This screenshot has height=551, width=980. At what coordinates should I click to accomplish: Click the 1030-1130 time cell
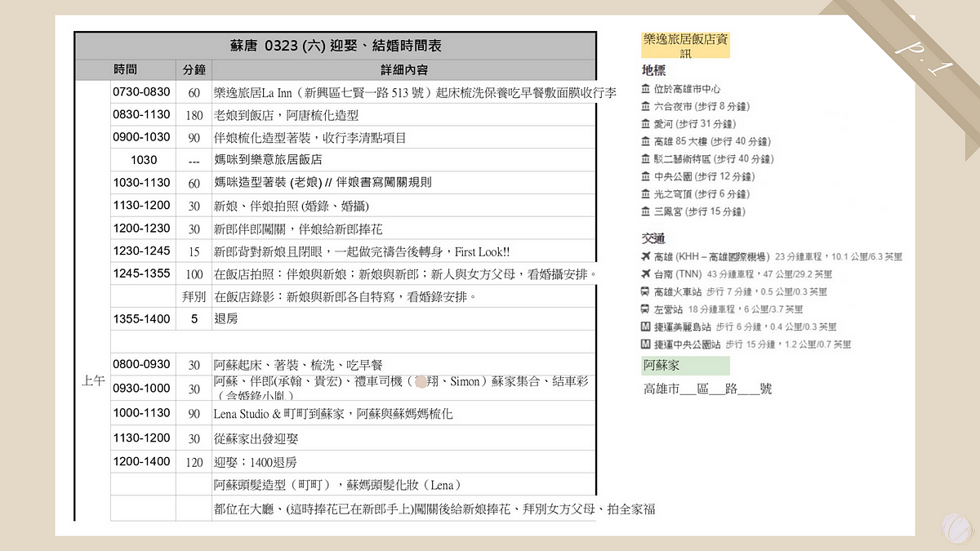[x=143, y=183]
